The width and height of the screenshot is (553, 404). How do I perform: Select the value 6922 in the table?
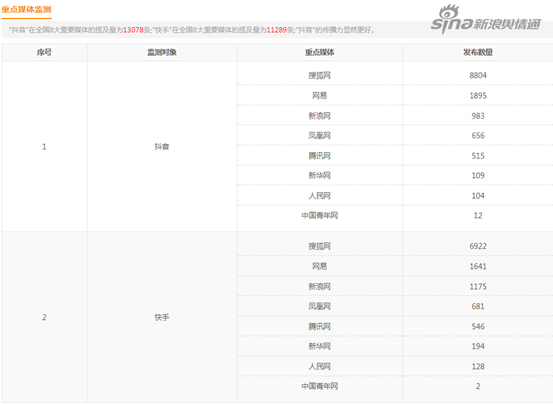click(x=478, y=246)
